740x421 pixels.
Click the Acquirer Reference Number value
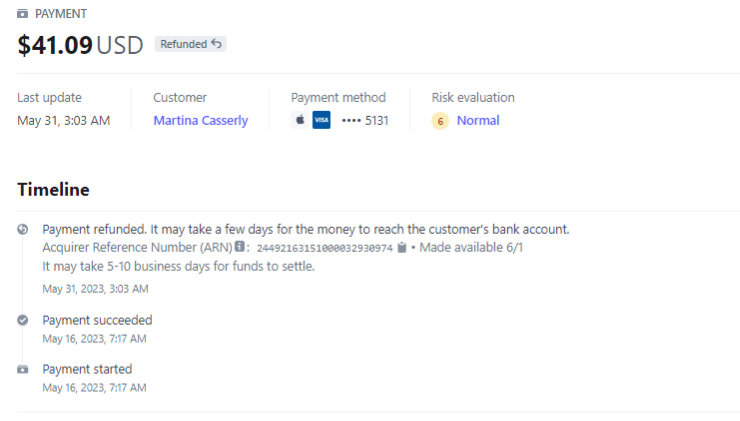pyautogui.click(x=324, y=248)
